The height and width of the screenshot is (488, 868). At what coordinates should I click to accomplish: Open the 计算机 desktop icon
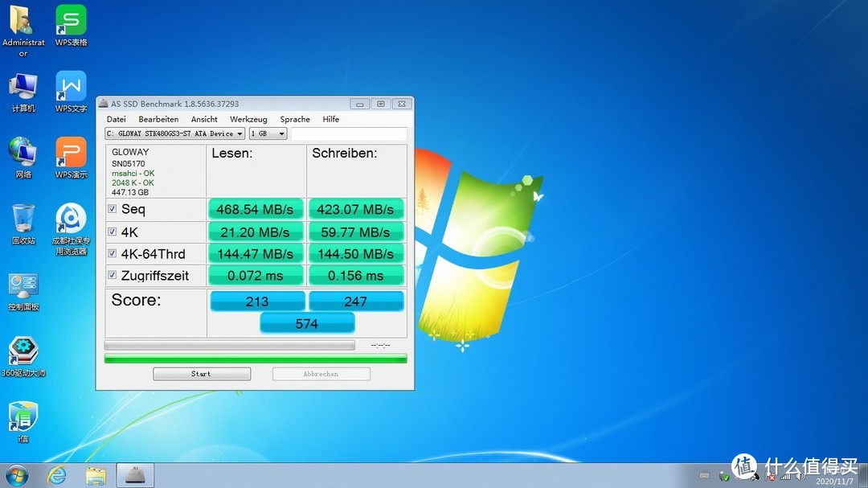coord(23,92)
